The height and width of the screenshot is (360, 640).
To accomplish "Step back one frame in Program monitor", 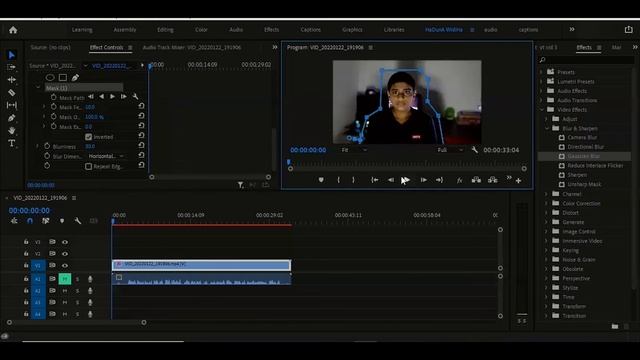I will [x=391, y=180].
